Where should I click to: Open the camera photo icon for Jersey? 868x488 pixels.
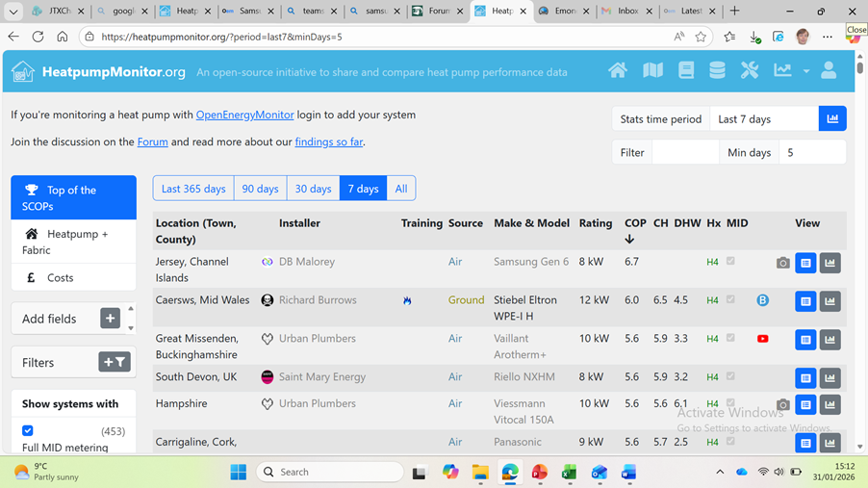pos(782,263)
